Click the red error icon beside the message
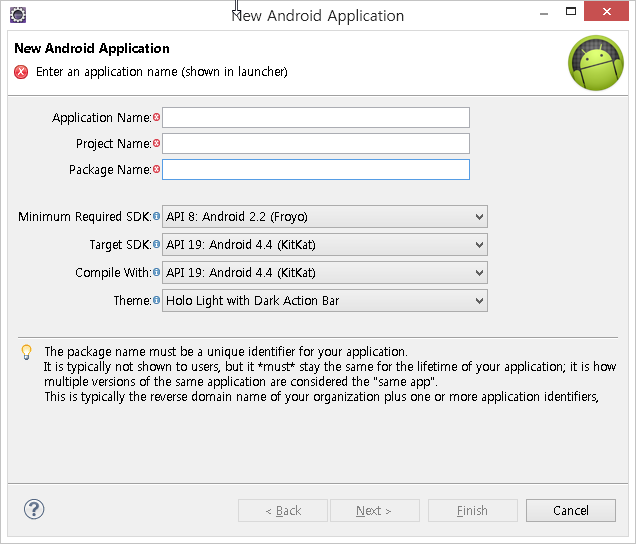The height and width of the screenshot is (544, 636). click(x=21, y=72)
